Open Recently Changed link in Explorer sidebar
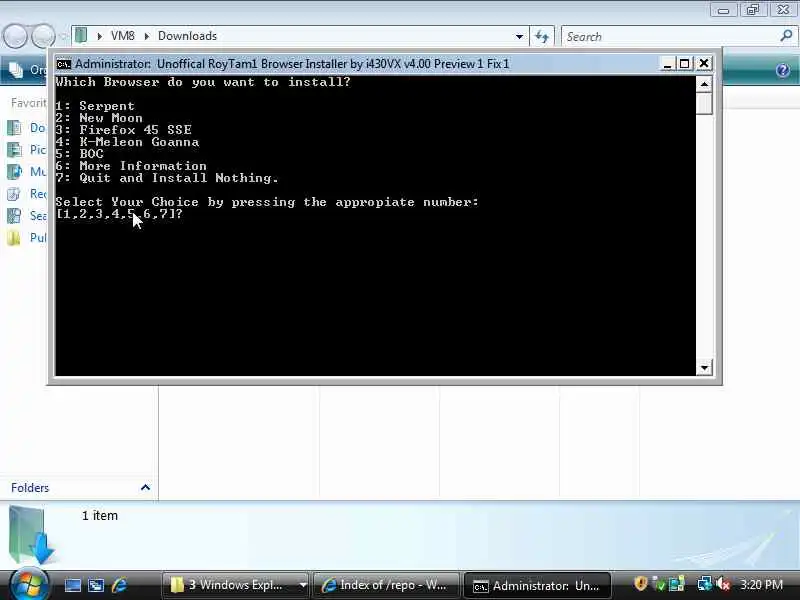Viewport: 800px width, 600px height. (x=27, y=194)
